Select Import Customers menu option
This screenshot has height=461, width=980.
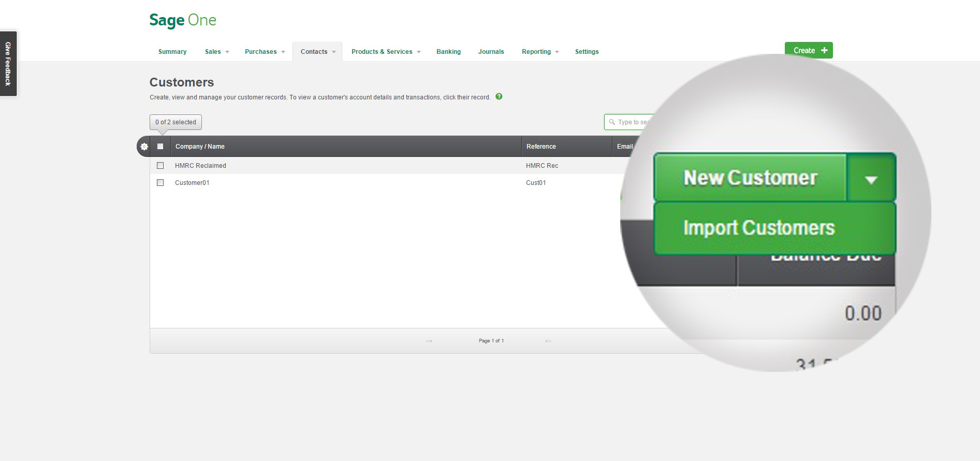(774, 228)
